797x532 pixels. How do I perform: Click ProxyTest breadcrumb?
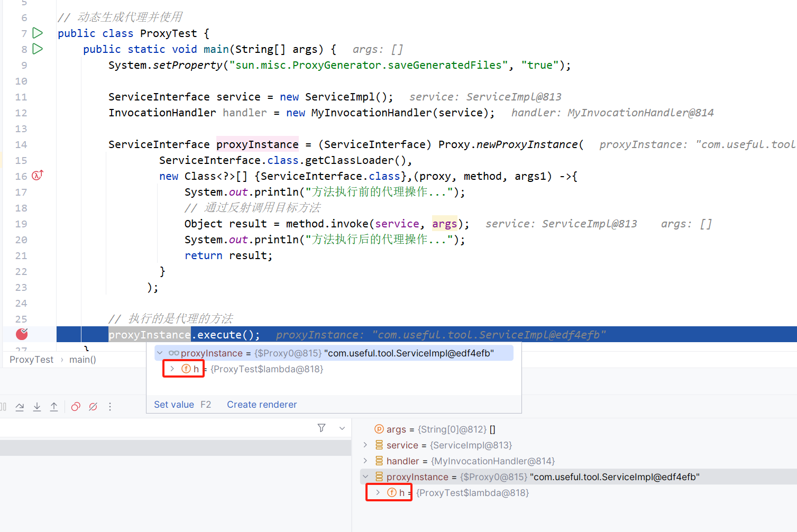click(31, 360)
